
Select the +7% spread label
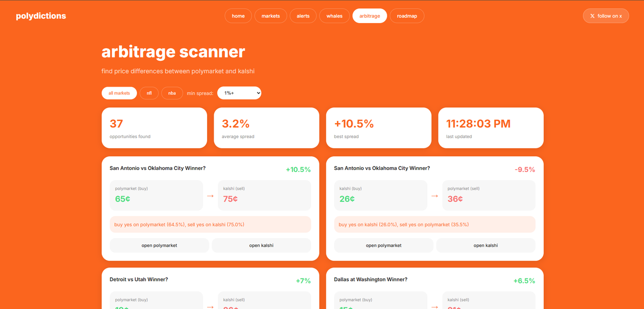(303, 281)
